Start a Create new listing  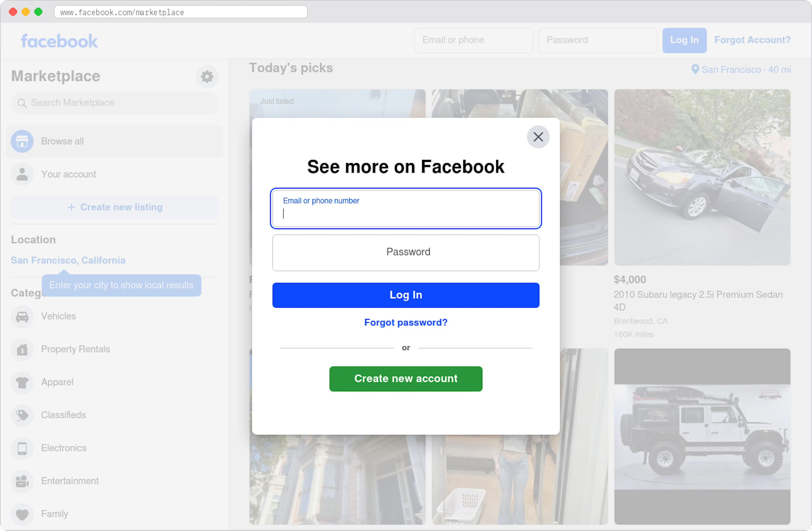point(114,207)
